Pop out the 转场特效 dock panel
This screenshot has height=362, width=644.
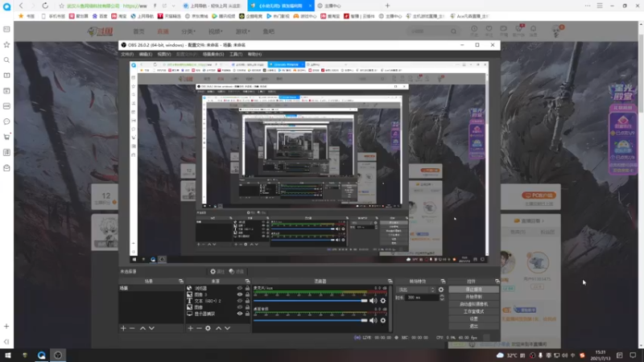[443, 281]
